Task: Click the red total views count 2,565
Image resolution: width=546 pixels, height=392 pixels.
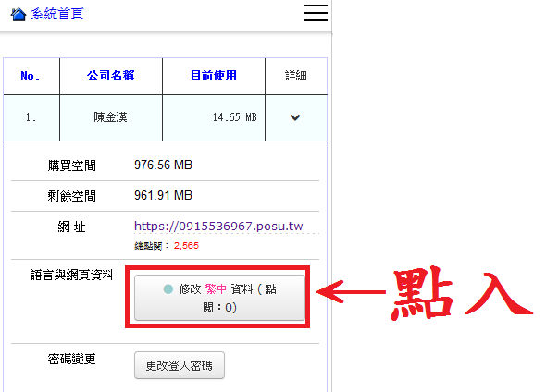Action: tap(186, 246)
